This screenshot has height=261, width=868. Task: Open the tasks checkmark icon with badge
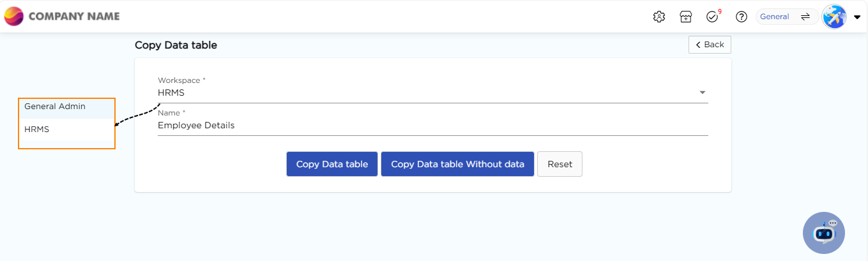click(713, 17)
